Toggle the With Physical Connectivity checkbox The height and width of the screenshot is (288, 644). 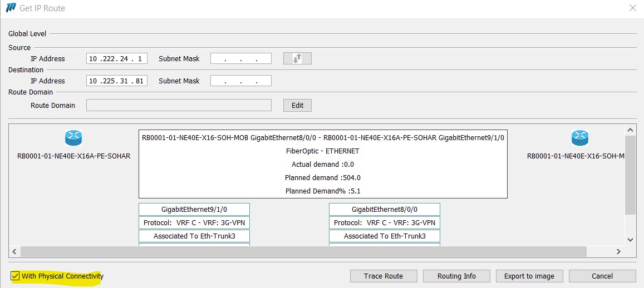tap(14, 276)
